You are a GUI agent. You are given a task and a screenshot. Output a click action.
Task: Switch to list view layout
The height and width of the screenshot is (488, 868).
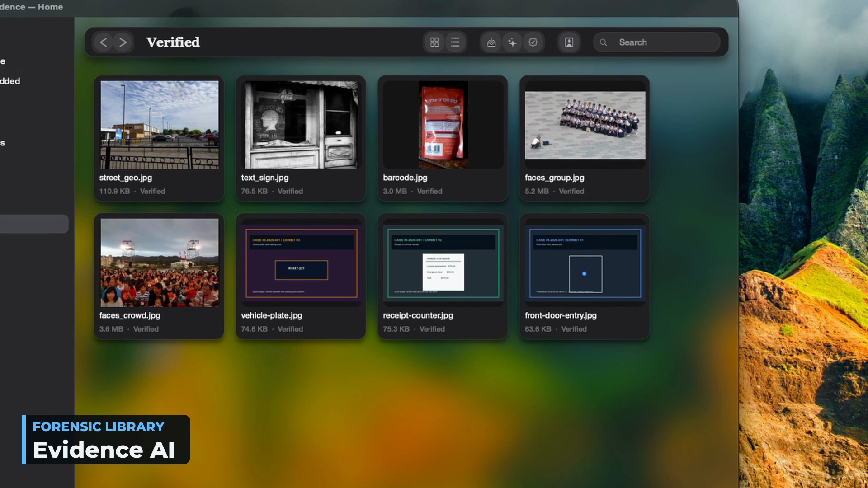(455, 42)
